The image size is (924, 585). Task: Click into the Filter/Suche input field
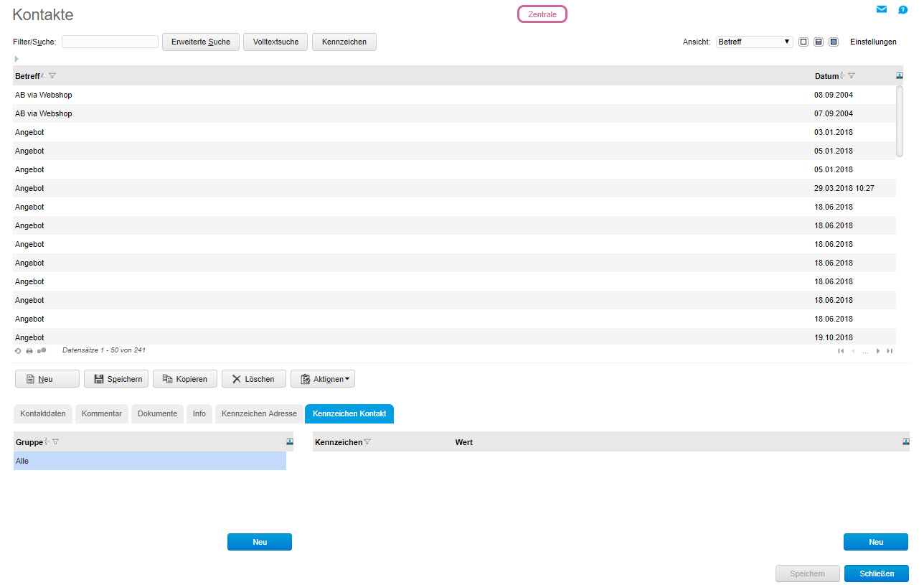[x=110, y=42]
